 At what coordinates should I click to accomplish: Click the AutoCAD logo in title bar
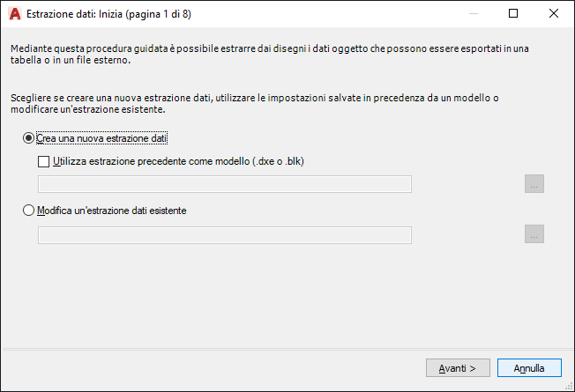(x=14, y=14)
